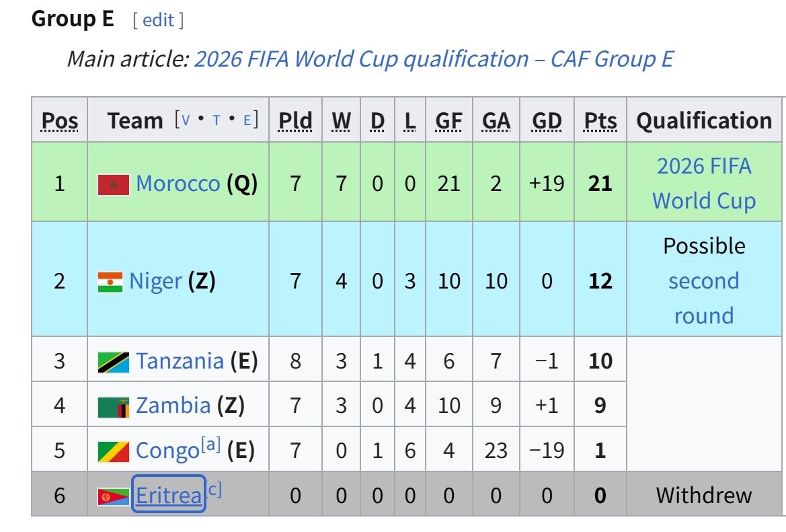Click the Niger flag icon
Image resolution: width=786 pixels, height=532 pixels.
[110, 281]
